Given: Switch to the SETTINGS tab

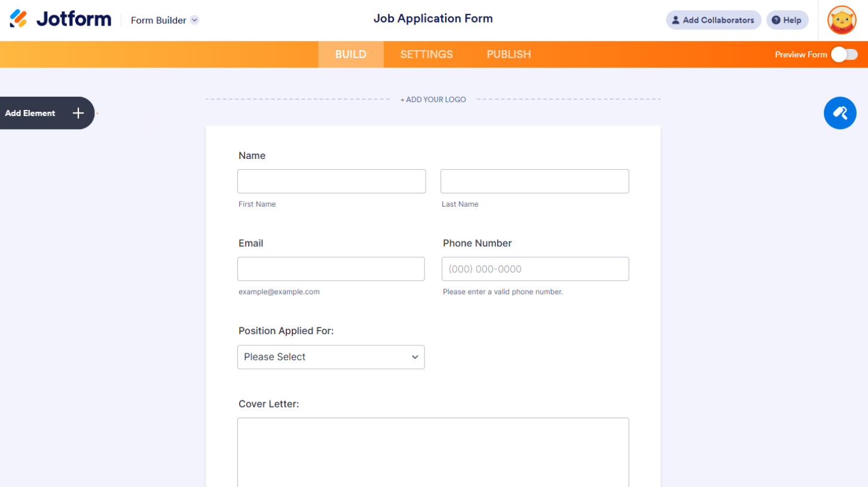Looking at the screenshot, I should coord(426,54).
